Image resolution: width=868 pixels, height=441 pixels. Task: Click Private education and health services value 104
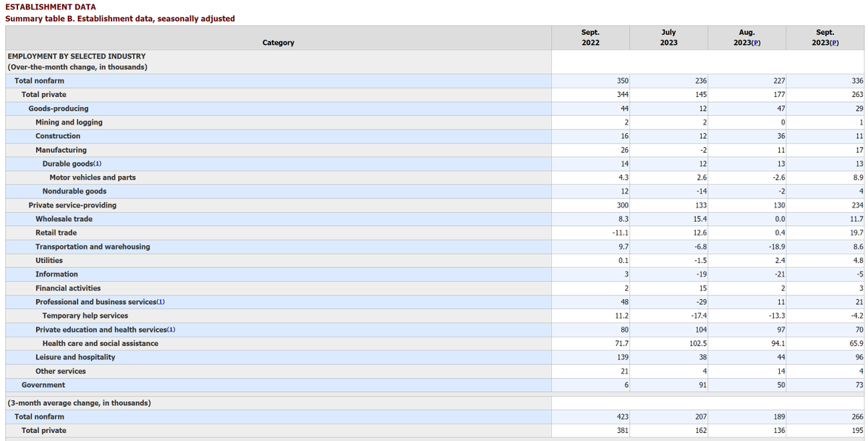pos(700,329)
